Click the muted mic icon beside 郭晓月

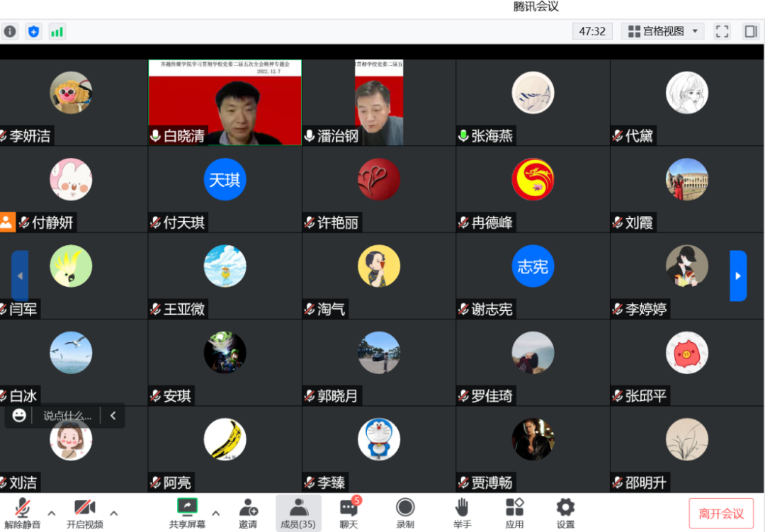[x=310, y=396]
